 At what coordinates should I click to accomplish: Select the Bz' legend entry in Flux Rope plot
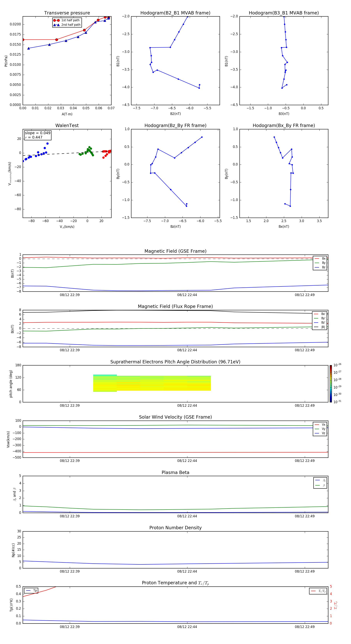click(x=320, y=323)
